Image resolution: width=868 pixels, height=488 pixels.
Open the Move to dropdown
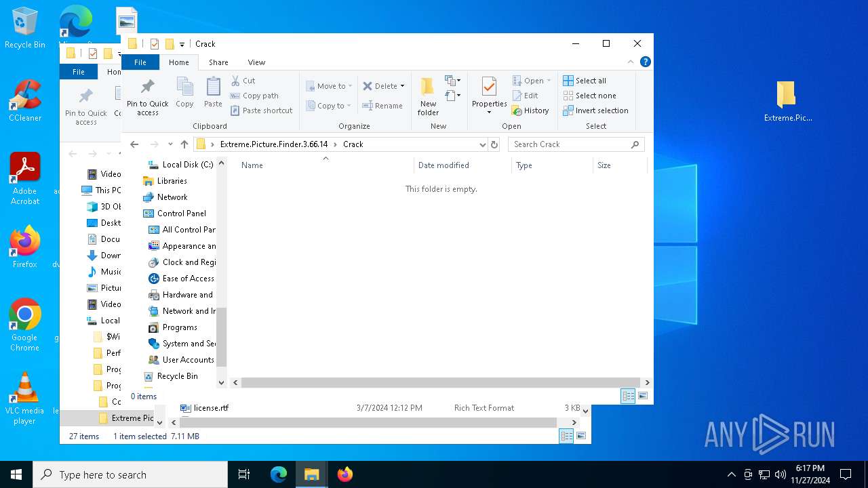tap(329, 86)
